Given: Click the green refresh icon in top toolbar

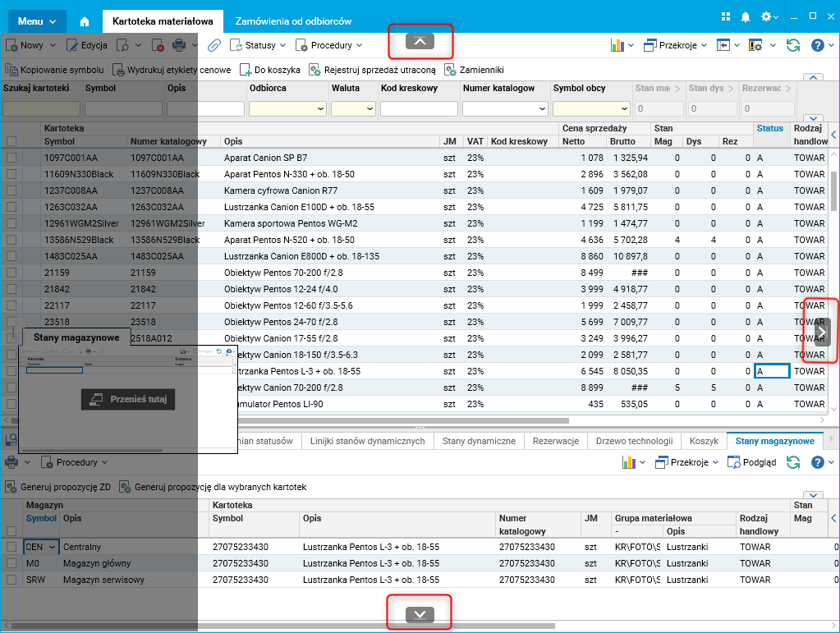Looking at the screenshot, I should pyautogui.click(x=792, y=45).
